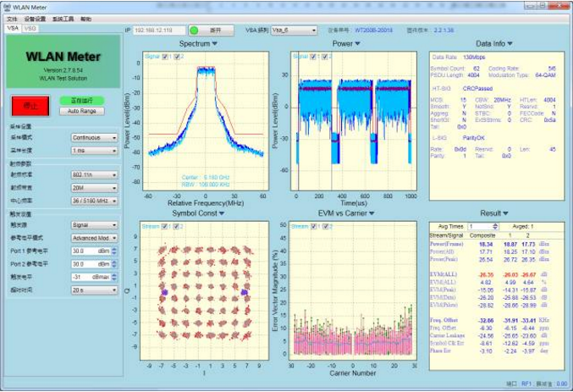This screenshot has height=392, width=573.
Task: Open the Signal trigger source dropdown
Action: tap(94, 225)
